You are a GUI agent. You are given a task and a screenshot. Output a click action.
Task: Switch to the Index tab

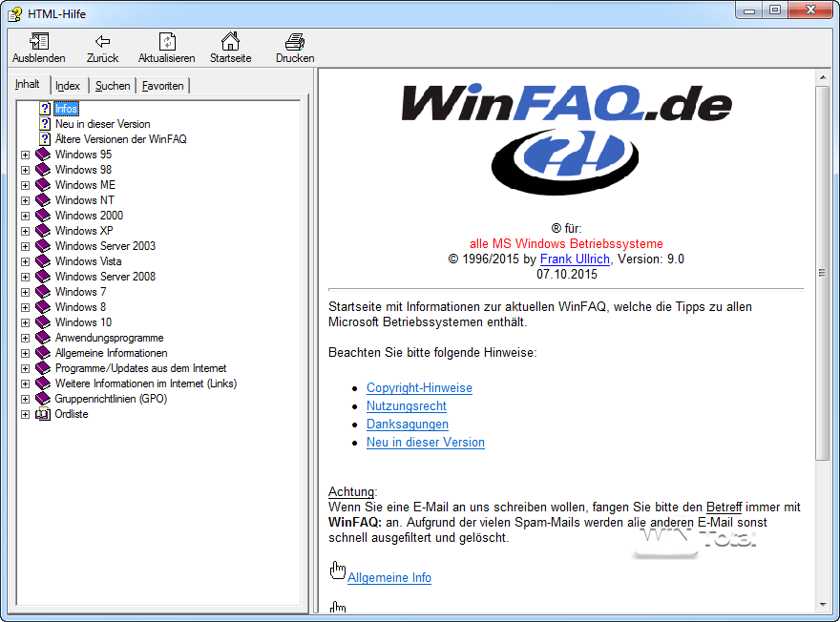(x=68, y=86)
